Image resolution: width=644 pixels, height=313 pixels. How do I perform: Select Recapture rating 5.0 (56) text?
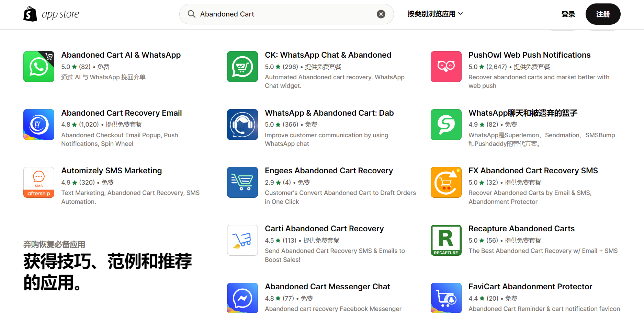click(x=483, y=241)
